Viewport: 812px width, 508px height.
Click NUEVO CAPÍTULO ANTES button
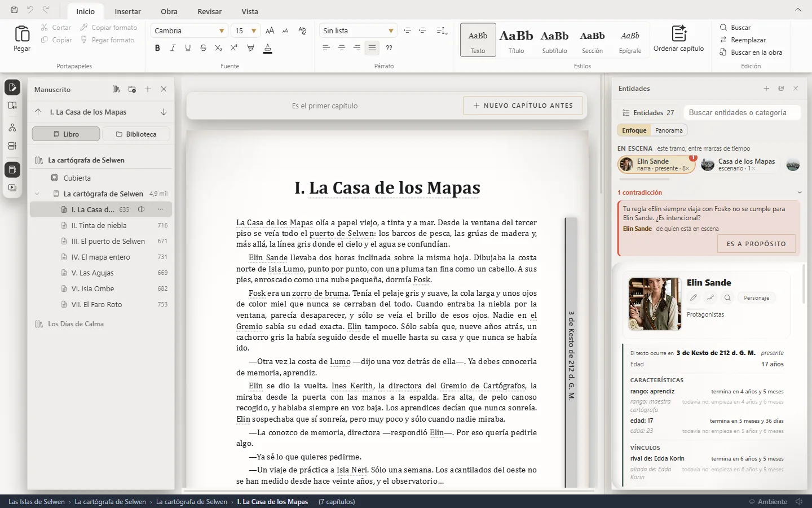[x=523, y=106]
